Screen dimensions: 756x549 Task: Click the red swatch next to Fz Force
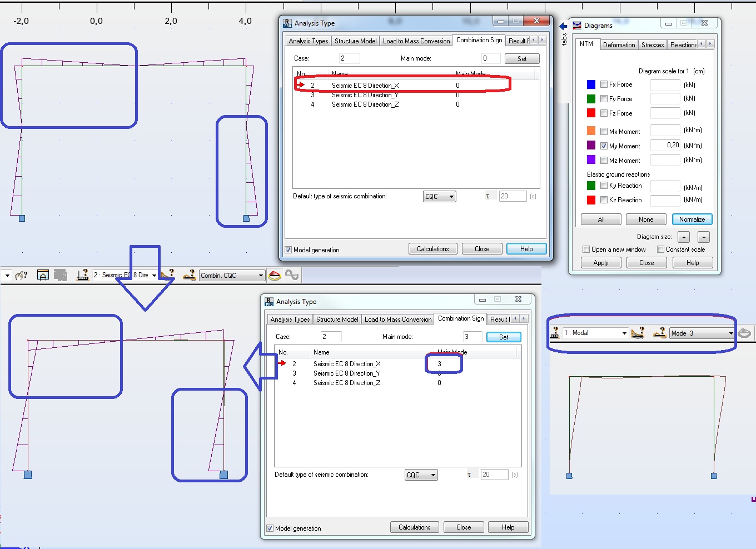[590, 113]
